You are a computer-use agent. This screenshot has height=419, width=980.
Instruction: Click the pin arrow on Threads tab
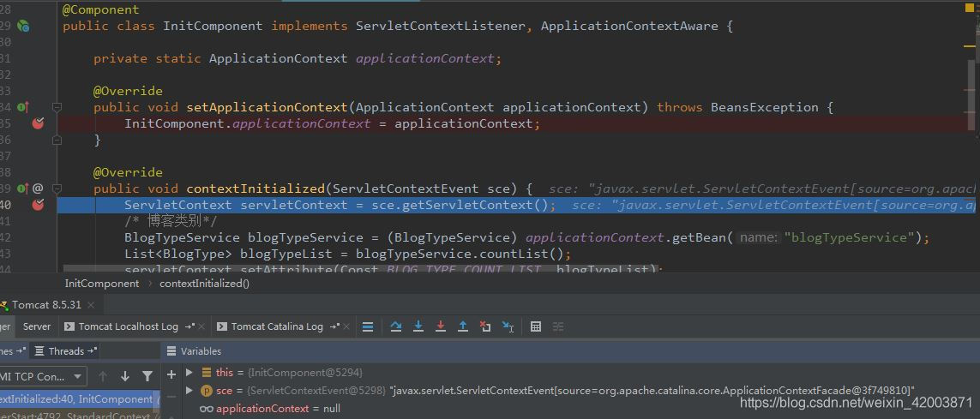(91, 351)
